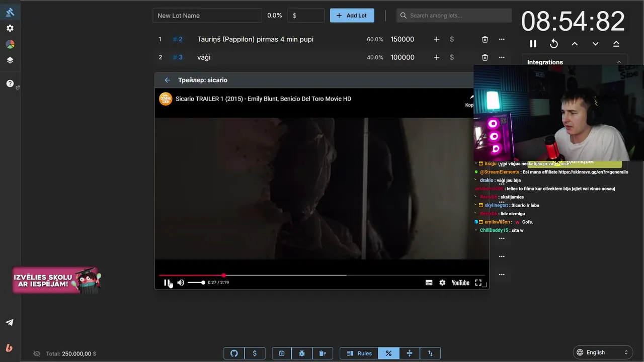Click the orange b logo in sidebar
This screenshot has width=644, height=362.
(x=10, y=348)
